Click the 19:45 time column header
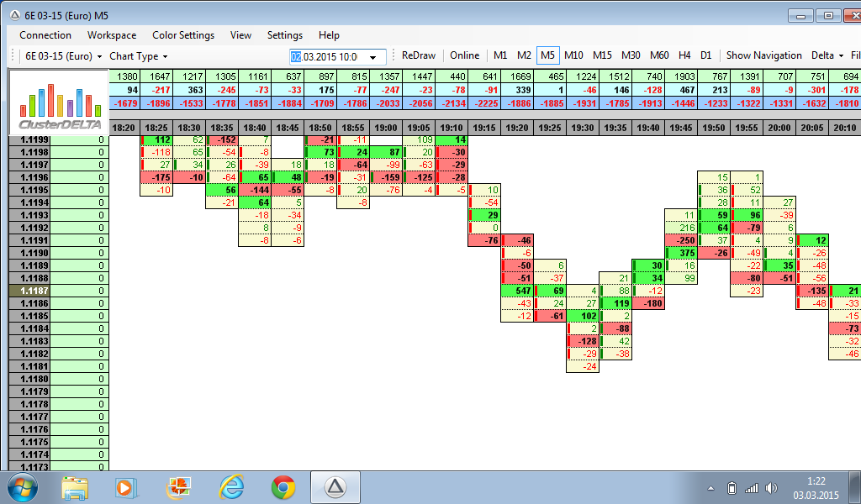861x504 pixels. [681, 128]
